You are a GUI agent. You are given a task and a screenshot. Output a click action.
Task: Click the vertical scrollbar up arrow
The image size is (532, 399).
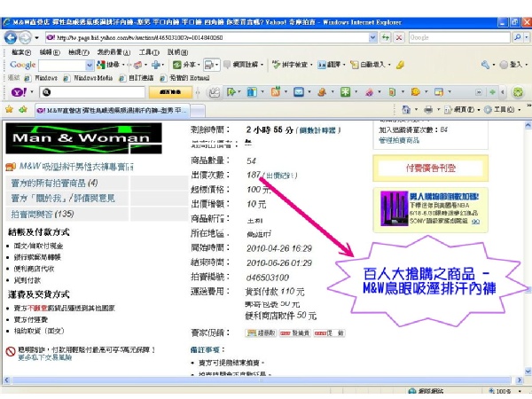coord(528,125)
